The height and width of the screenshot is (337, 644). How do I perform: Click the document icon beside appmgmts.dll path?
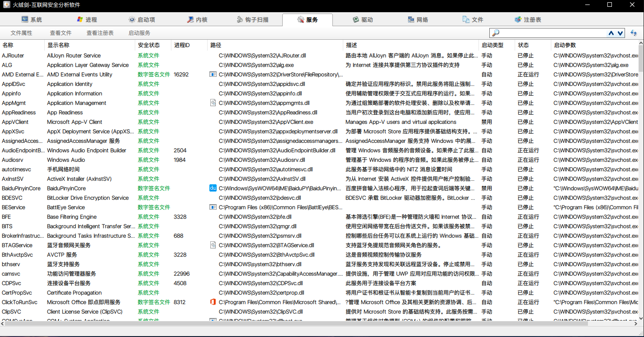[213, 103]
